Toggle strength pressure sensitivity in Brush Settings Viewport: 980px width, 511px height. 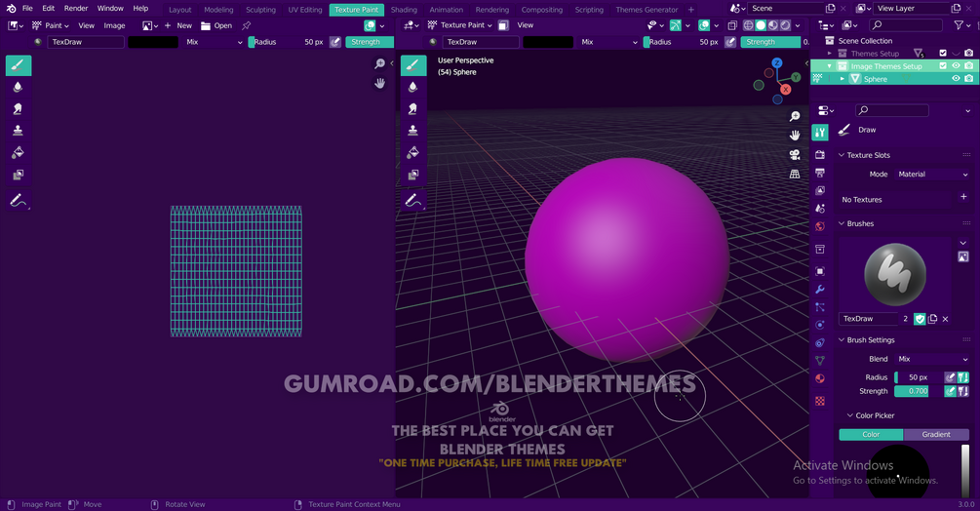[950, 391]
